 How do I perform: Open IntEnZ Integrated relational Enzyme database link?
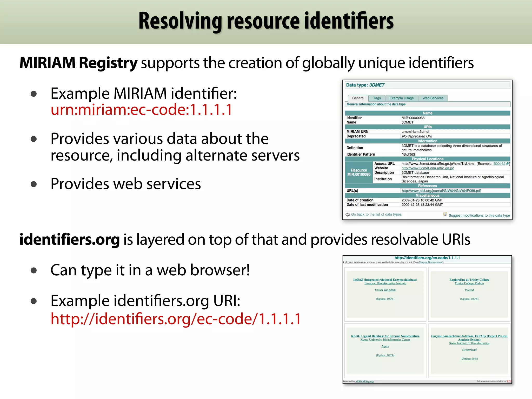385,280
